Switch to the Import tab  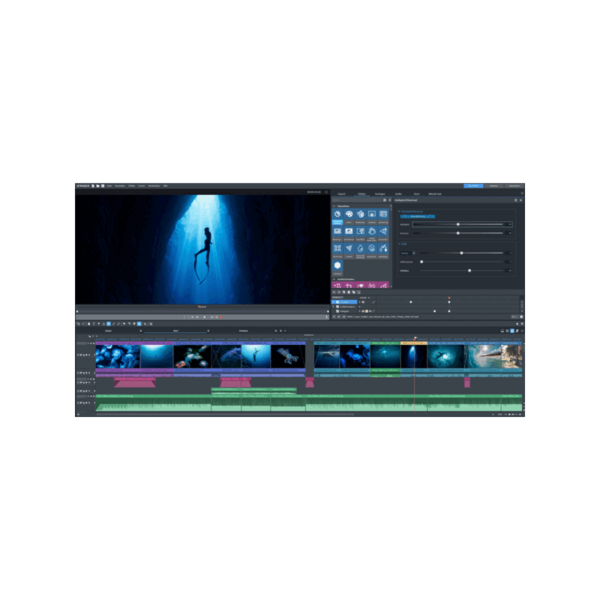tap(342, 194)
